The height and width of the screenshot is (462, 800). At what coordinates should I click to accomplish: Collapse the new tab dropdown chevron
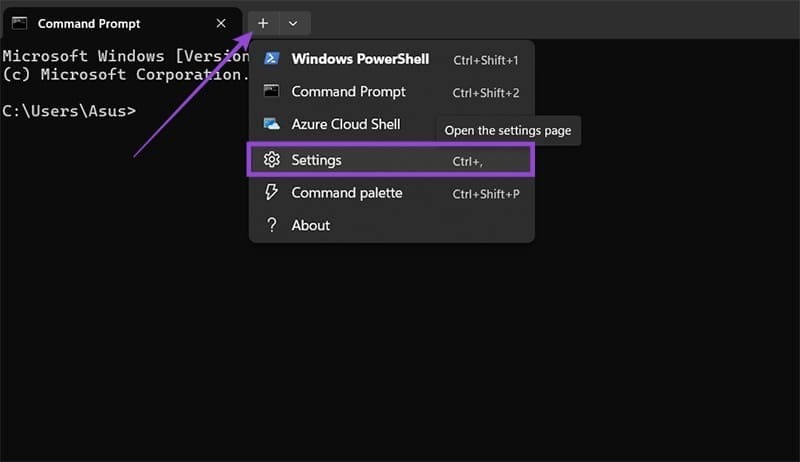[x=292, y=23]
